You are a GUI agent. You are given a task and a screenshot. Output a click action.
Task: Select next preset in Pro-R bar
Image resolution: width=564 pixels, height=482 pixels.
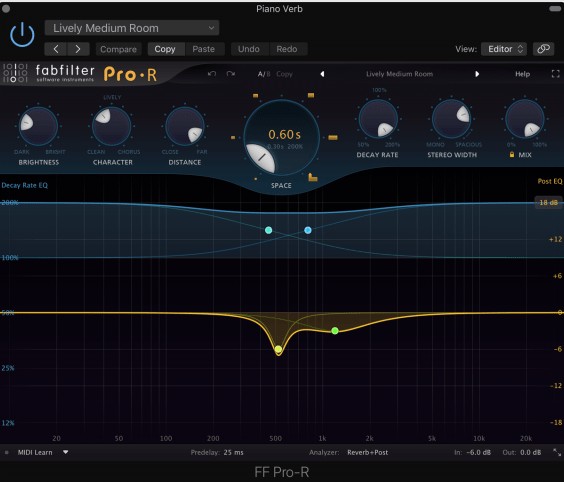tap(477, 74)
